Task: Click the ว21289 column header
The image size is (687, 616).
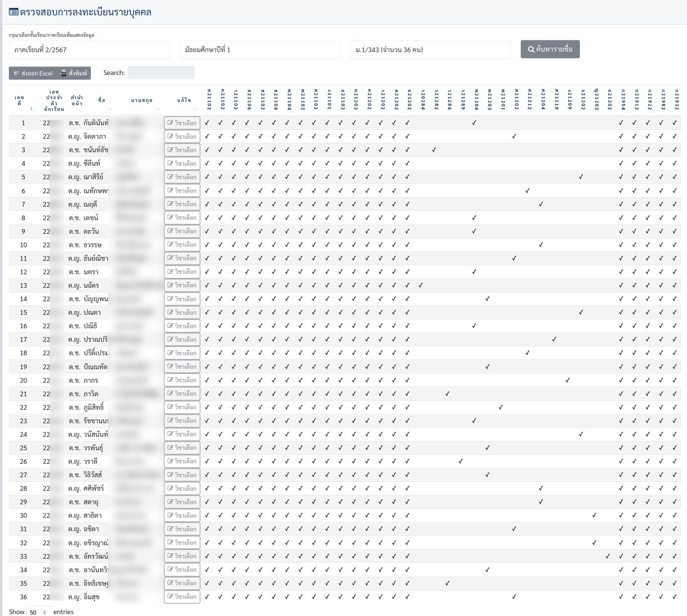Action: [x=463, y=100]
